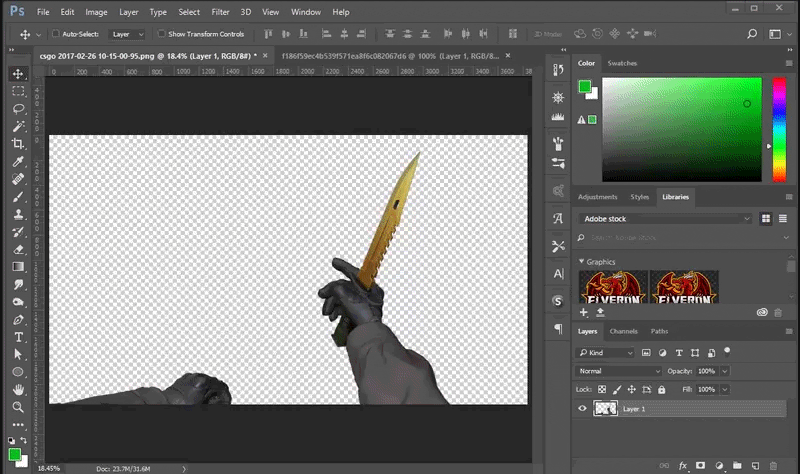800x474 pixels.
Task: Choose the Zoom tool in toolbar
Action: [18, 407]
